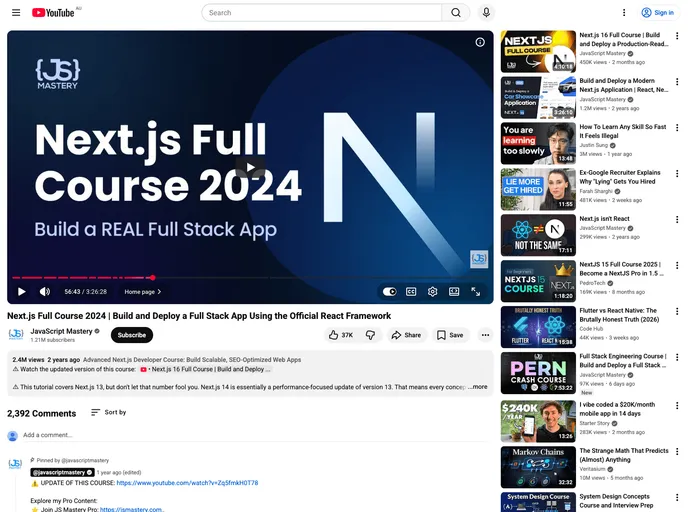Image resolution: width=688 pixels, height=512 pixels.
Task: Open the YouTube hamburger guide menu
Action: click(x=16, y=13)
